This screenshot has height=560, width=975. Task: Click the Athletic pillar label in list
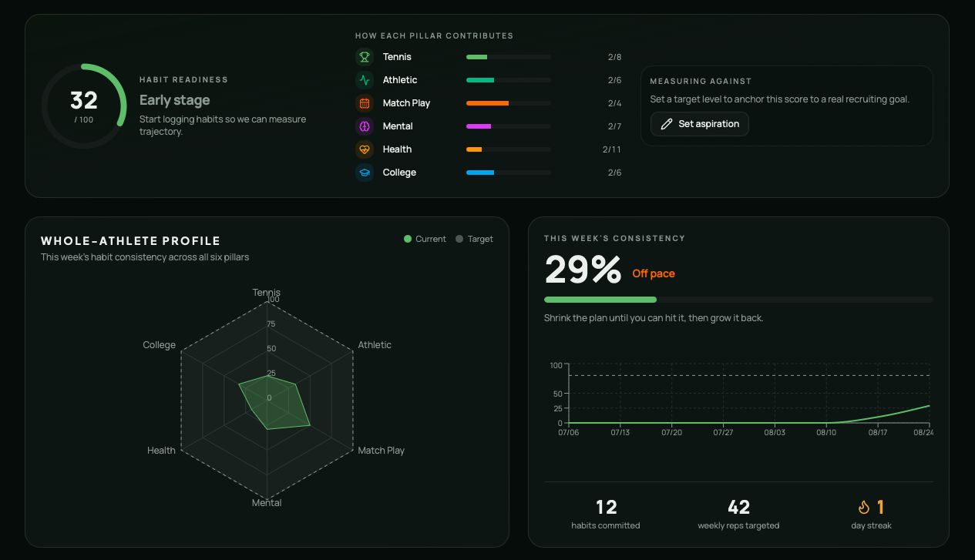pyautogui.click(x=400, y=80)
